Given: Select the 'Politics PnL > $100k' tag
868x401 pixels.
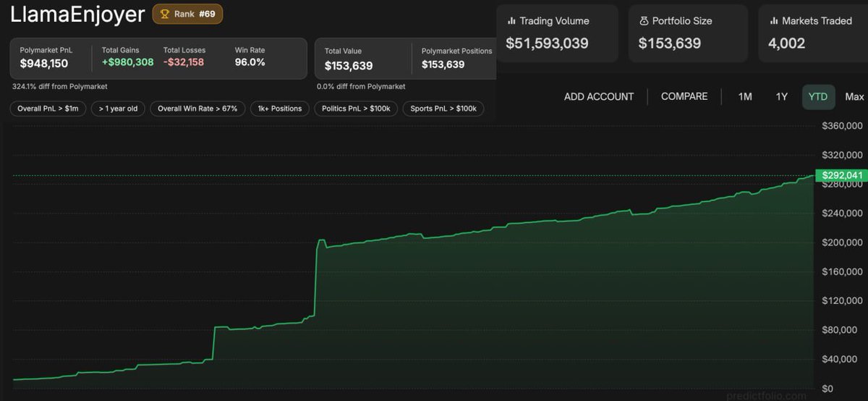Looking at the screenshot, I should pyautogui.click(x=357, y=109).
